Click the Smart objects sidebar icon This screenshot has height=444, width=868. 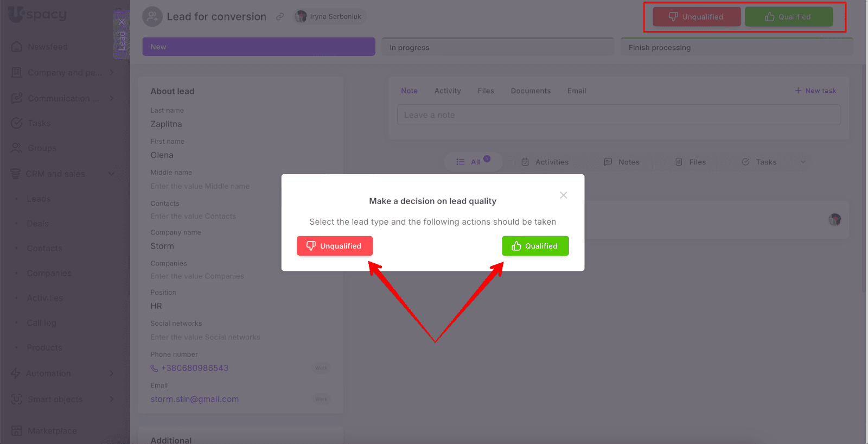17,399
